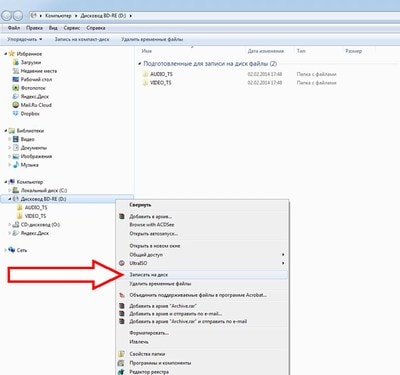The image size is (400, 375).
Task: Open Яндекс.Диск icon under Favorites
Action: point(15,96)
